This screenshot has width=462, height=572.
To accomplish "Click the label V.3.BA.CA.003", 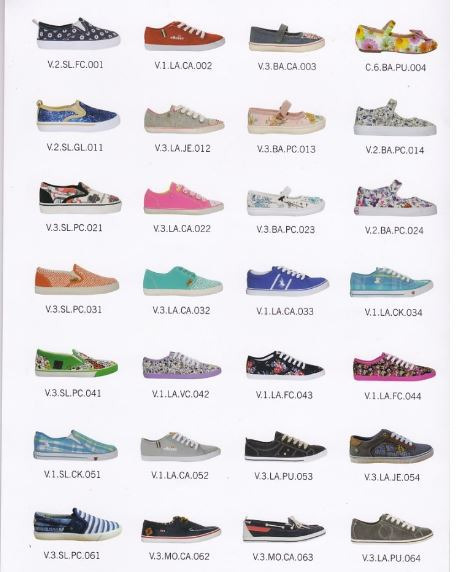I will click(287, 66).
